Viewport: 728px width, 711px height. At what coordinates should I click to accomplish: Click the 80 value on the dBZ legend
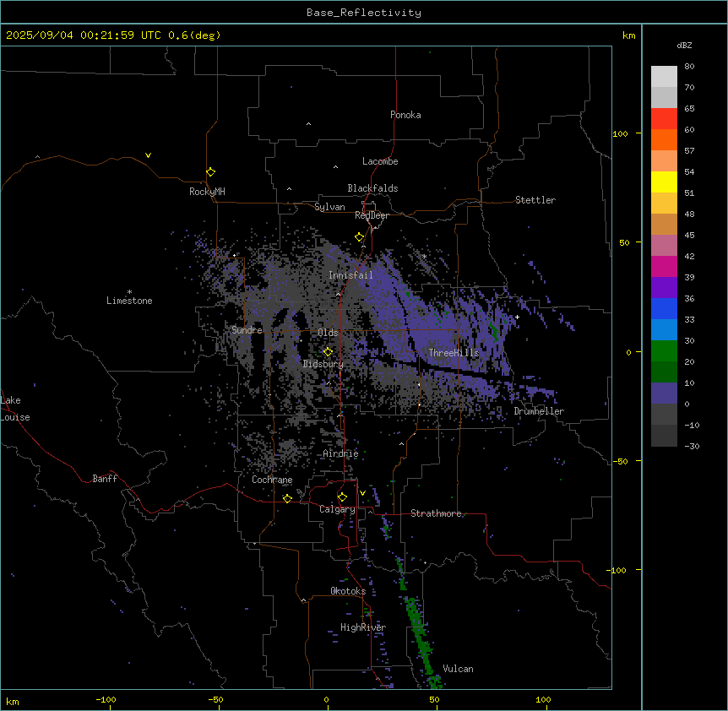689,67
